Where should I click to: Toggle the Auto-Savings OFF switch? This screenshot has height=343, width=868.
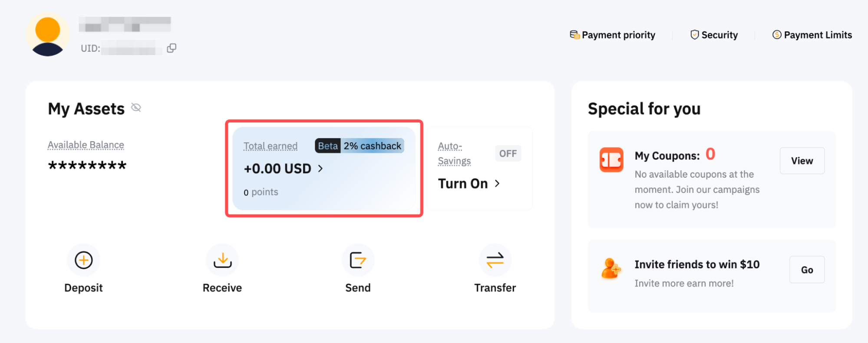[x=508, y=154]
